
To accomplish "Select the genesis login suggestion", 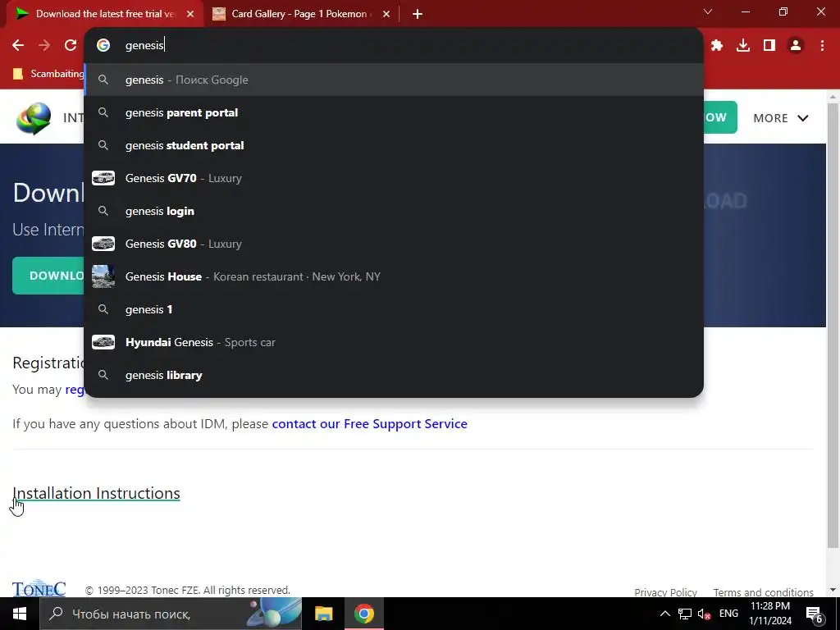I will 394,211.
